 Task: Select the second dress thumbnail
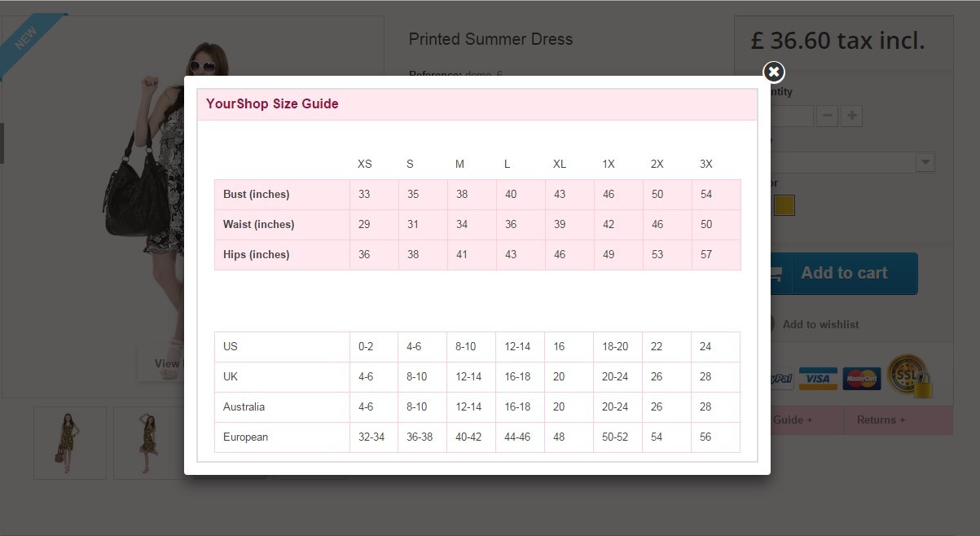[x=148, y=442]
